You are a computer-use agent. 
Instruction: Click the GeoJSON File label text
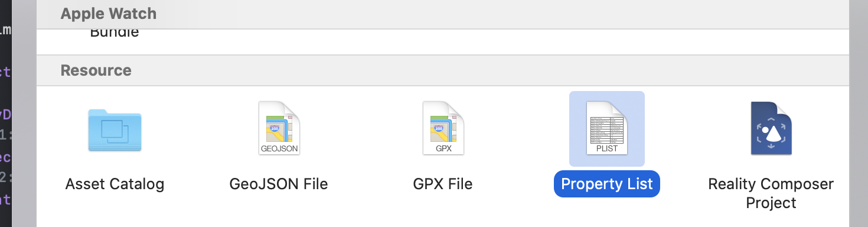(x=279, y=184)
